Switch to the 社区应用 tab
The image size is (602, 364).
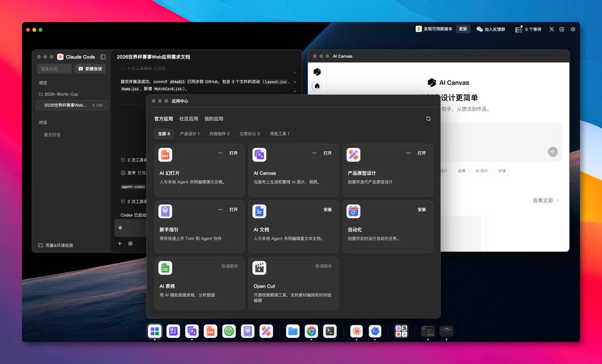point(189,119)
